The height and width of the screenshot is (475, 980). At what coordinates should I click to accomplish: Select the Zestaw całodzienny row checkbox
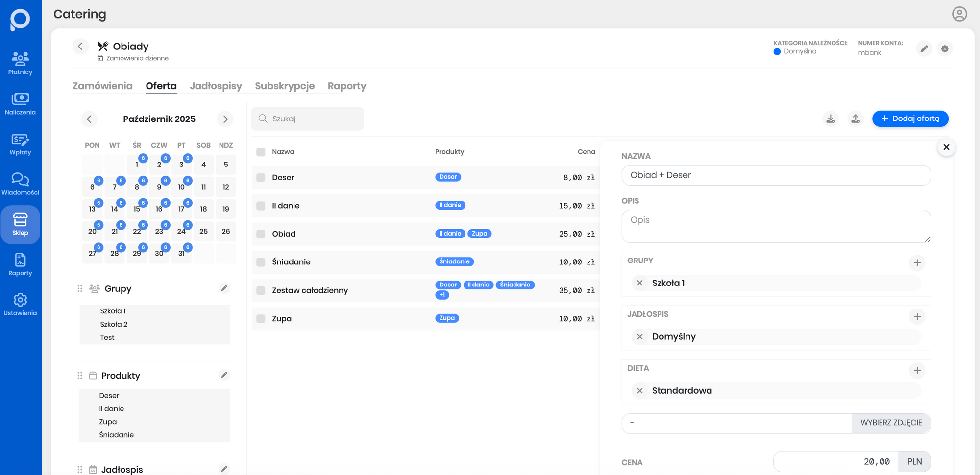pyautogui.click(x=261, y=290)
